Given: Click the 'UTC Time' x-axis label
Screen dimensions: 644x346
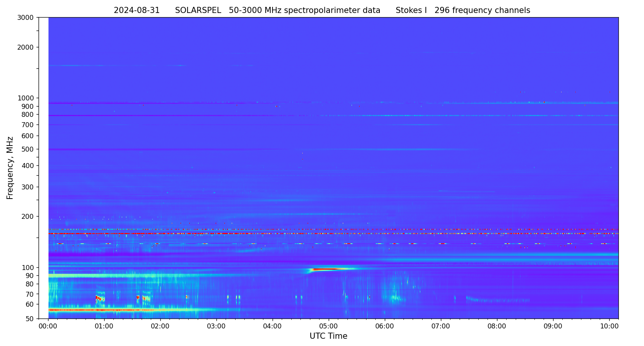Looking at the screenshot, I should pos(328,336).
